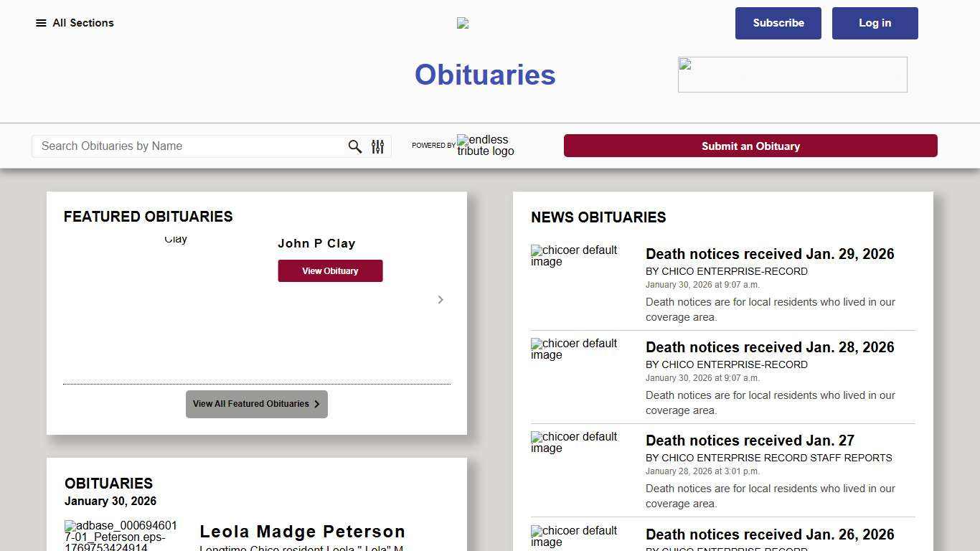Open Death notices received Jan. 29, 2026
980x551 pixels.
click(769, 254)
